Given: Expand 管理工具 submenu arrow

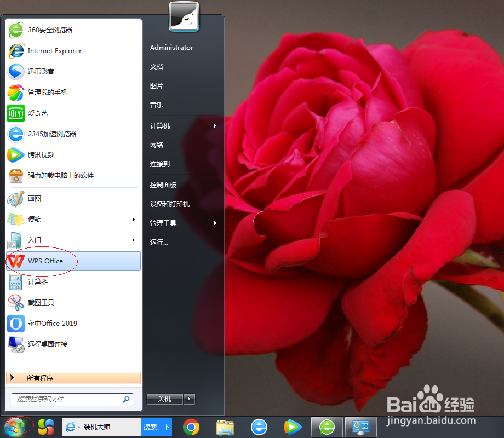Looking at the screenshot, I should click(x=215, y=223).
